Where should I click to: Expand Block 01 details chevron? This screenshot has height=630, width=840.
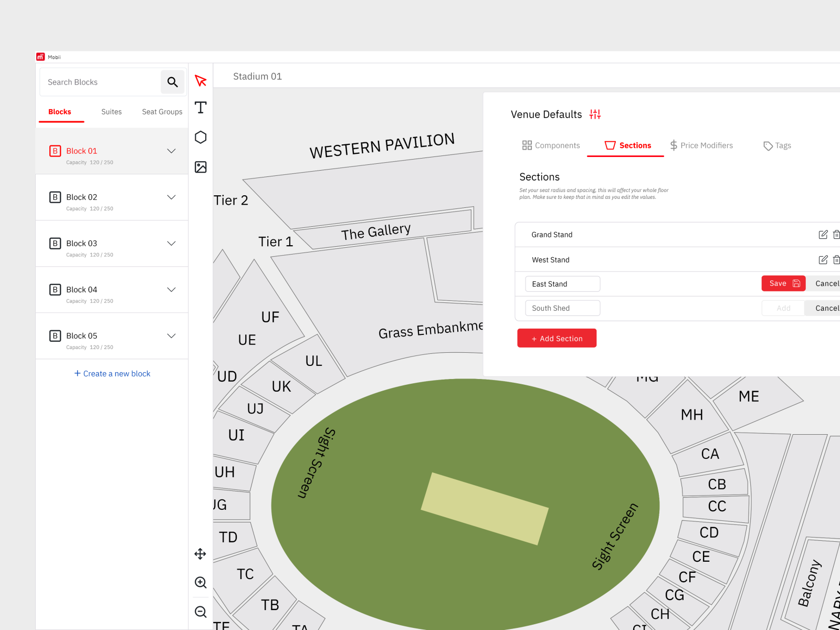[171, 151]
